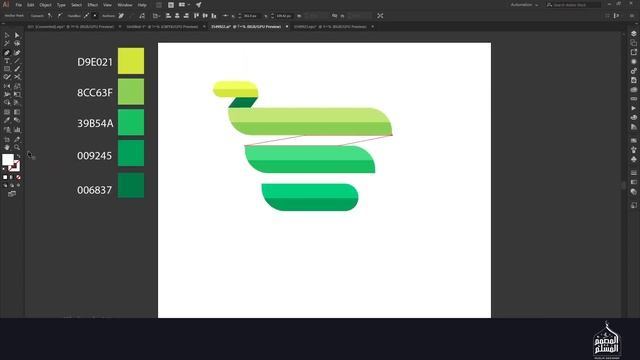The width and height of the screenshot is (640, 360).
Task: Select the Selection tool arrow
Action: tap(7, 36)
